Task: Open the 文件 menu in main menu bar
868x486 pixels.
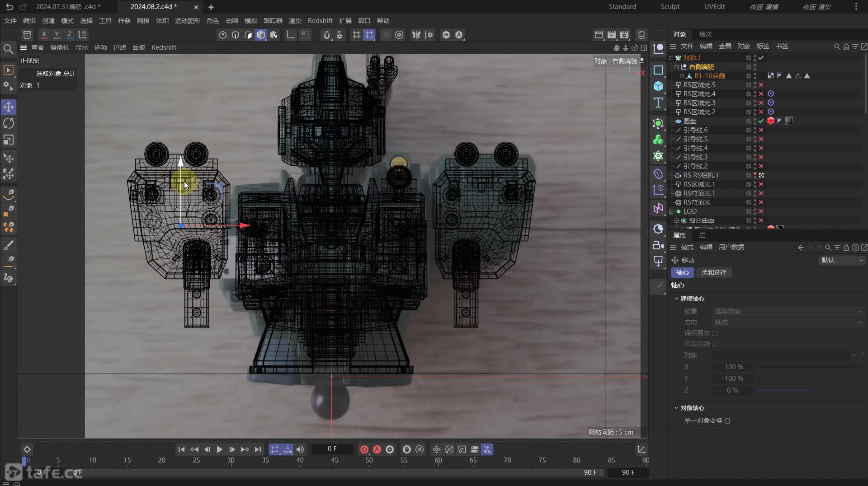Action: tap(10, 21)
